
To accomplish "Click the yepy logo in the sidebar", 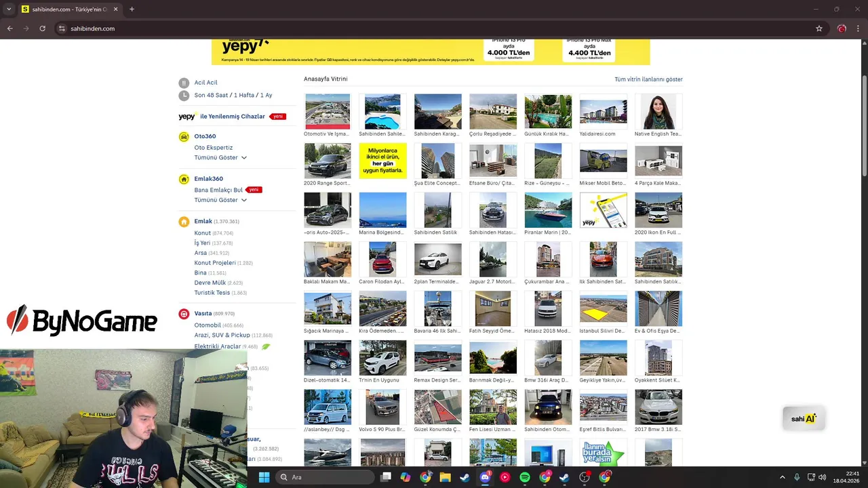I will click(x=186, y=117).
